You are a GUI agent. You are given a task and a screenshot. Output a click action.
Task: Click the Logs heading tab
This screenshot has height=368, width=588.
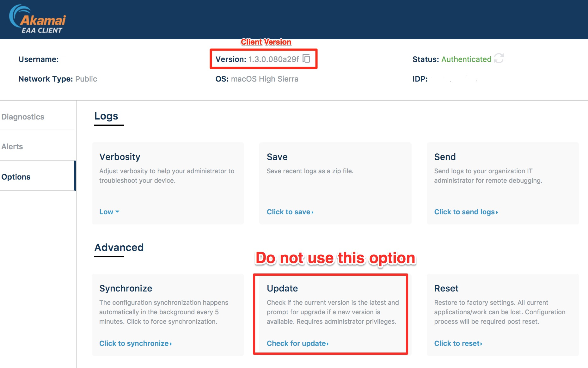point(106,116)
